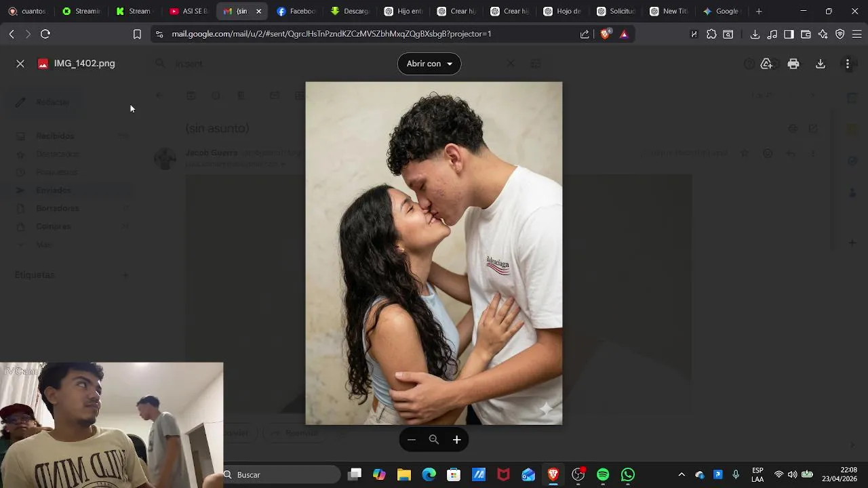Launch Copilot from the taskbar

(379, 474)
